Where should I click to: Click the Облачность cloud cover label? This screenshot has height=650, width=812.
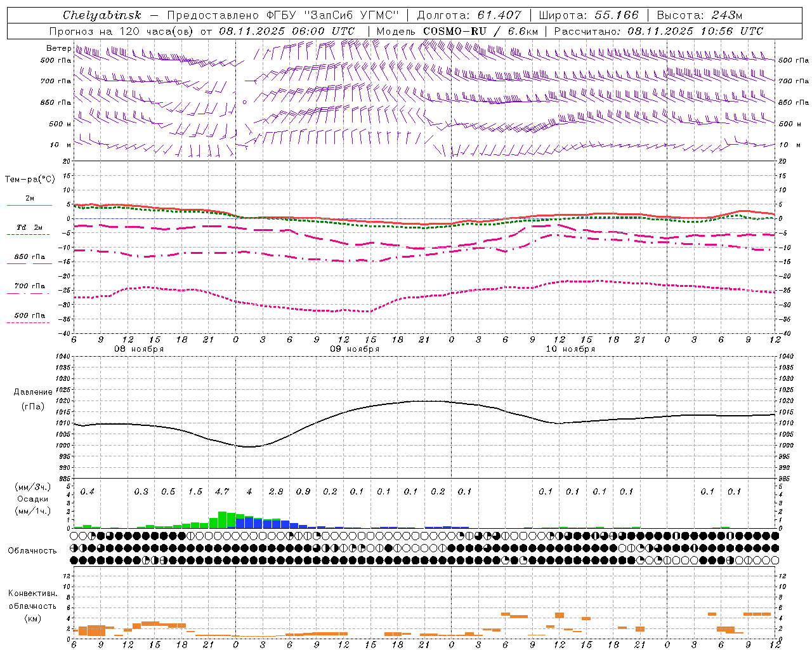click(x=32, y=551)
